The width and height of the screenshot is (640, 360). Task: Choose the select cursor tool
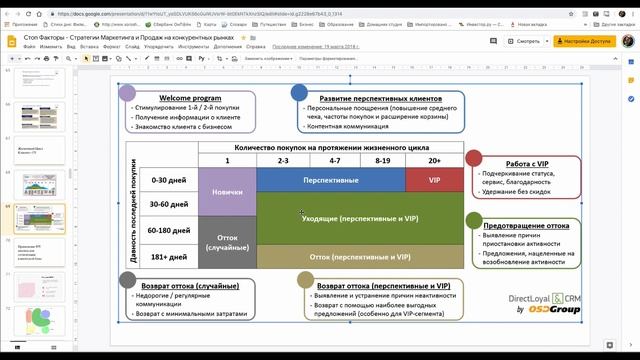tap(86, 59)
